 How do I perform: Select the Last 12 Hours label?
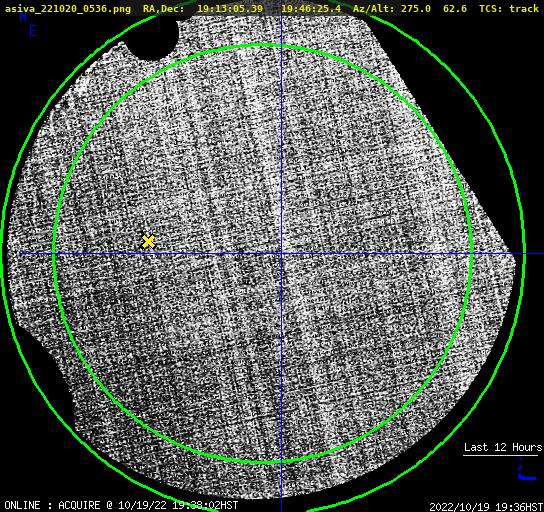point(503,447)
